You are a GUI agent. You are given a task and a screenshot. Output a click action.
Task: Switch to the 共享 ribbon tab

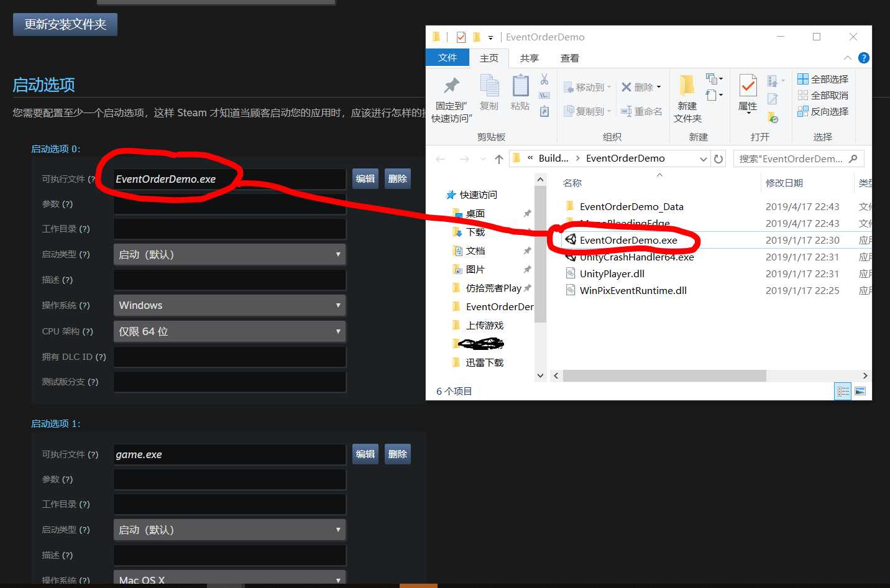point(530,58)
